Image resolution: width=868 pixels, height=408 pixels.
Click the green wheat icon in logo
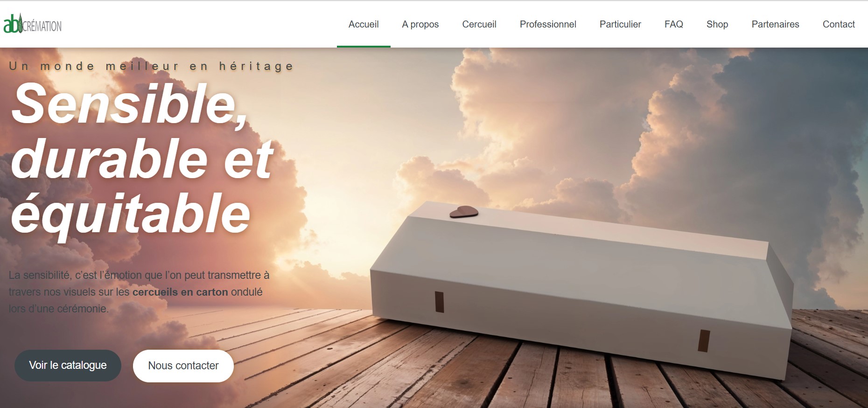pyautogui.click(x=20, y=23)
